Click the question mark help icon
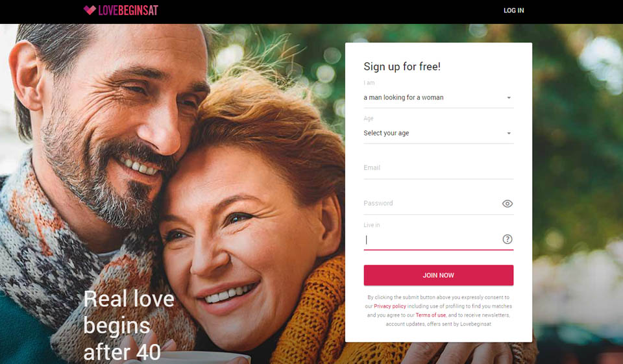Viewport: 623px width, 364px height. coord(507,239)
